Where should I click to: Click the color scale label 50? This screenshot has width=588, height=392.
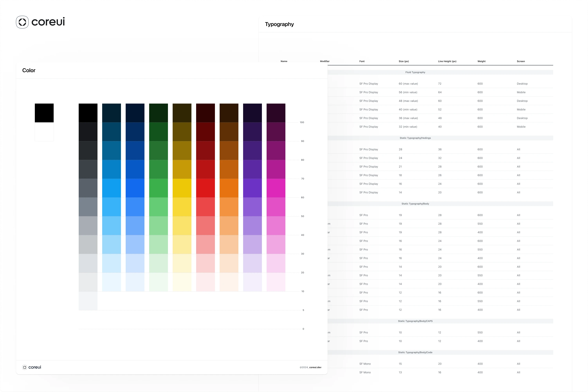302,216
